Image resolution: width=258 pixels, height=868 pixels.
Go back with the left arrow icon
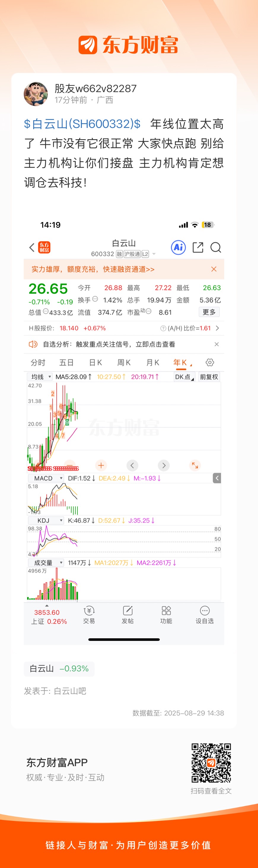pos(32,247)
